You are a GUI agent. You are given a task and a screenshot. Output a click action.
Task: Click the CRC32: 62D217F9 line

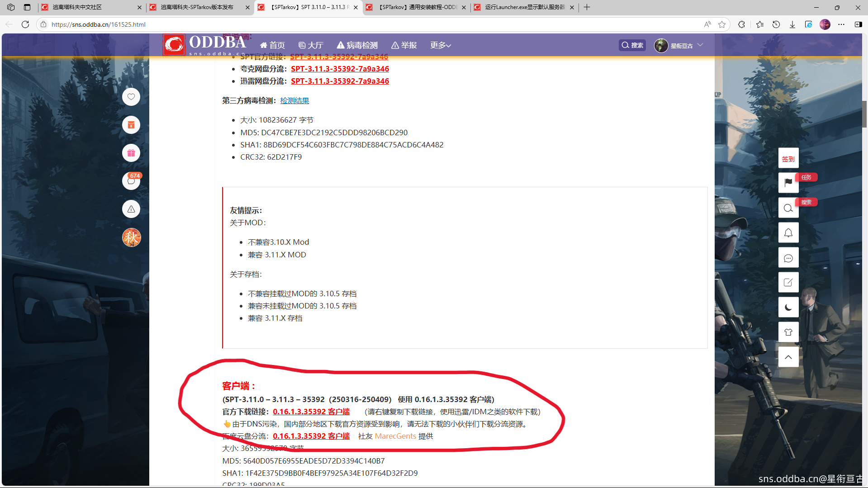click(x=271, y=157)
